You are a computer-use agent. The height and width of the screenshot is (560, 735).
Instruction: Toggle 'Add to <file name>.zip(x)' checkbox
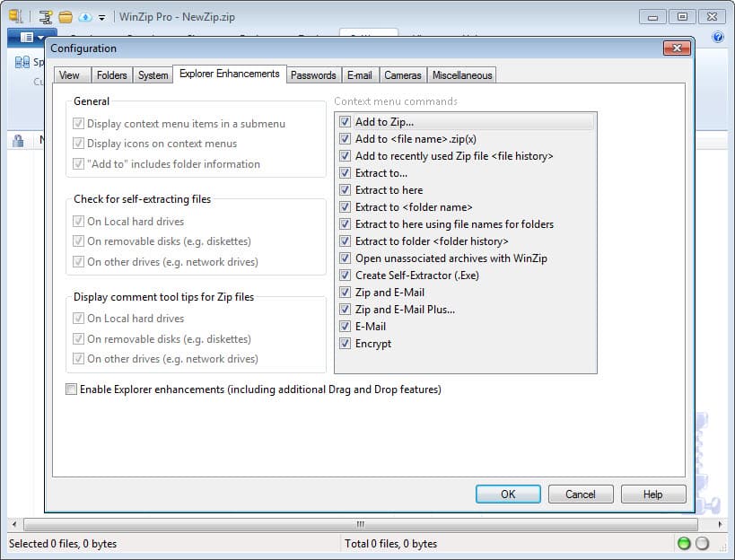[345, 139]
